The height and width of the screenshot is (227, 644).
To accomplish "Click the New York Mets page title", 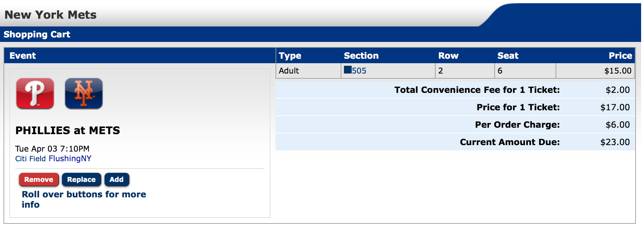I will tap(51, 15).
